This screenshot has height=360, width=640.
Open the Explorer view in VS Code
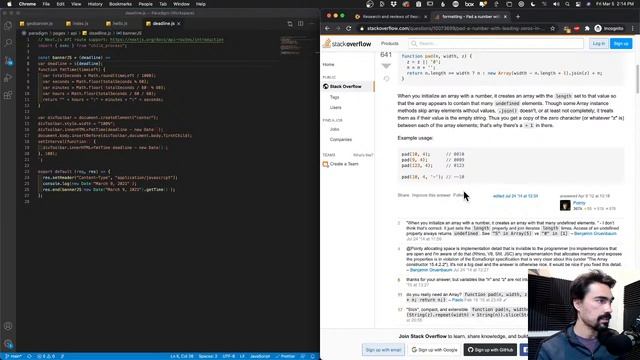pos(8,26)
